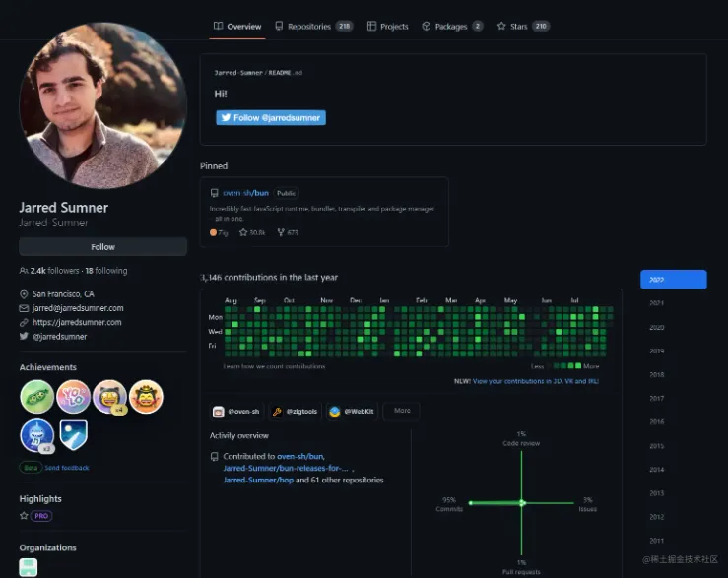Image resolution: width=728 pixels, height=578 pixels.
Task: Open the organization avatar under Organizations
Action: pyautogui.click(x=29, y=568)
